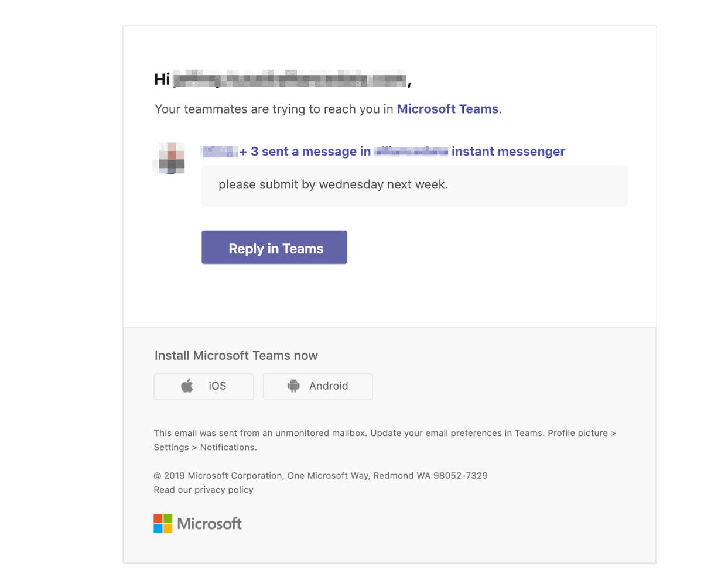
Task: Click the blurred sender name in the notification
Action: 218,151
